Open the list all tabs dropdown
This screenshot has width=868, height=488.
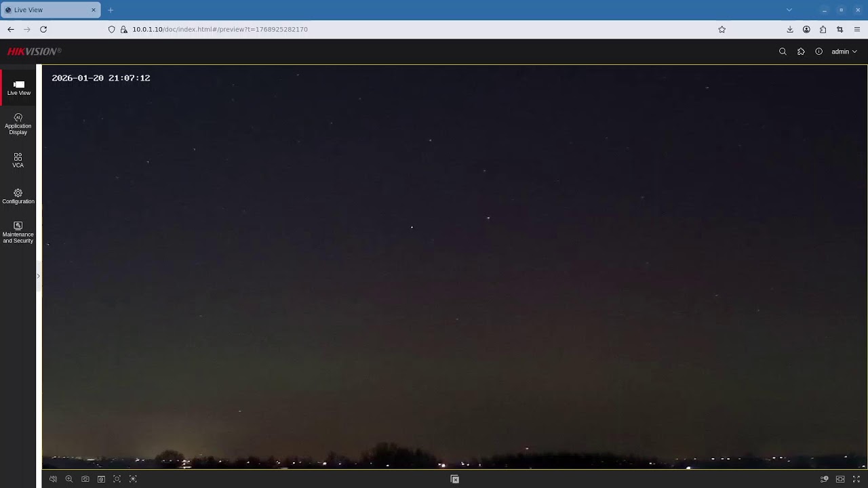coord(789,10)
